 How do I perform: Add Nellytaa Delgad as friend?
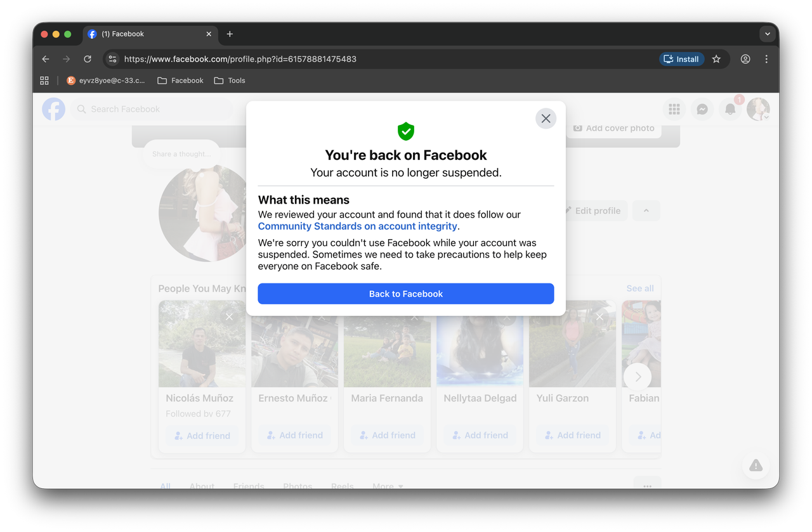click(x=480, y=435)
